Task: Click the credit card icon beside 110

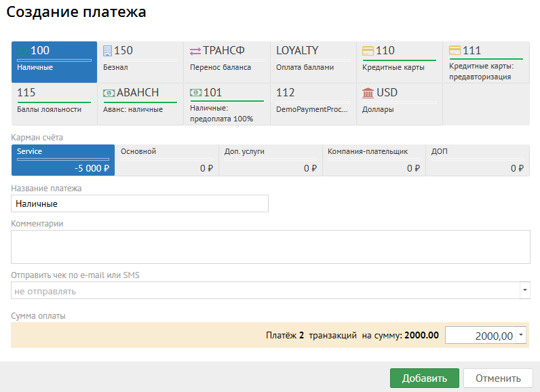Action: point(368,51)
